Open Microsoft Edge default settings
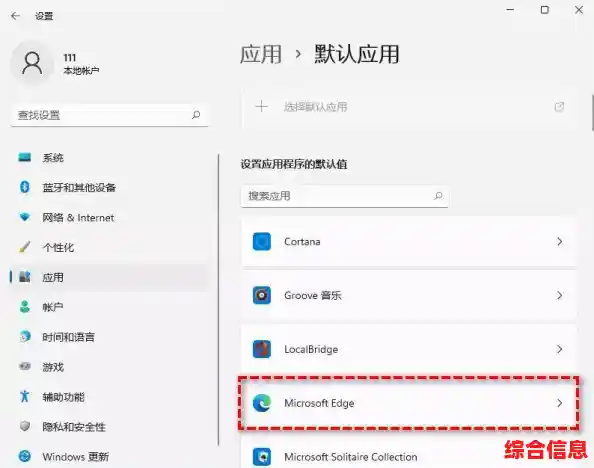 click(x=409, y=403)
